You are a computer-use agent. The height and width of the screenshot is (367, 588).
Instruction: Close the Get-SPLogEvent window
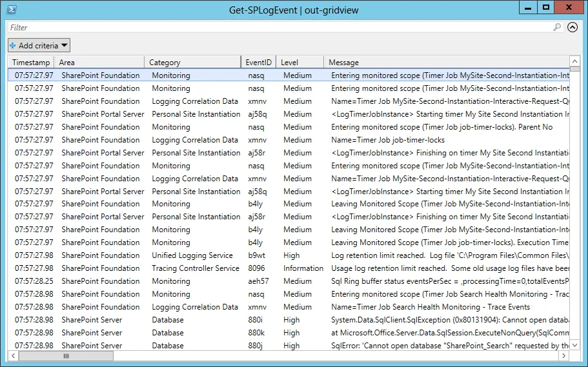(569, 8)
